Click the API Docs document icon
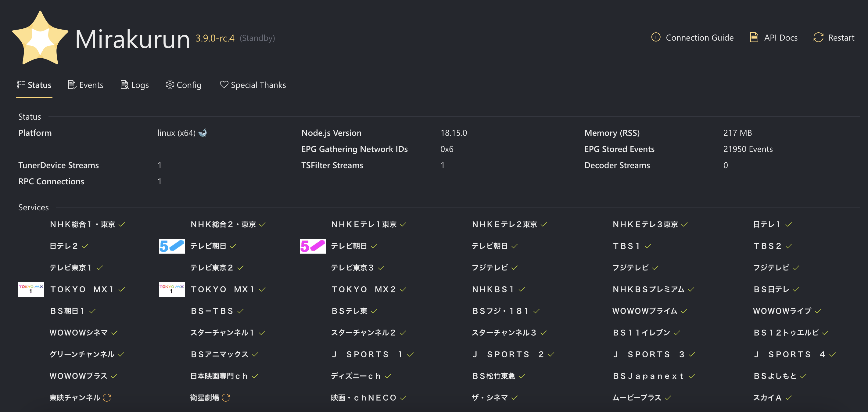 [754, 38]
